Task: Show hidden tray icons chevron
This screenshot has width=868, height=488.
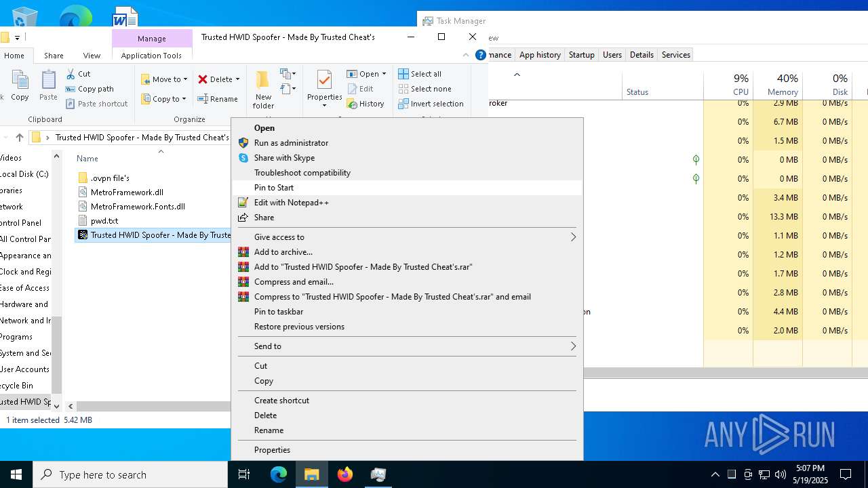Action: pos(715,474)
